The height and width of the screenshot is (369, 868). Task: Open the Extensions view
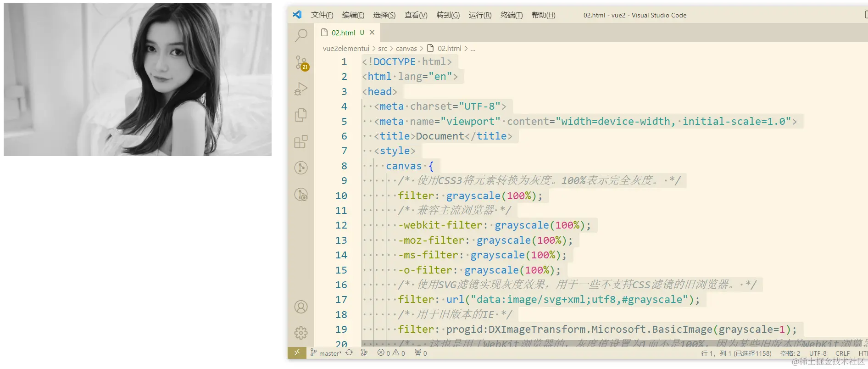[x=301, y=141]
